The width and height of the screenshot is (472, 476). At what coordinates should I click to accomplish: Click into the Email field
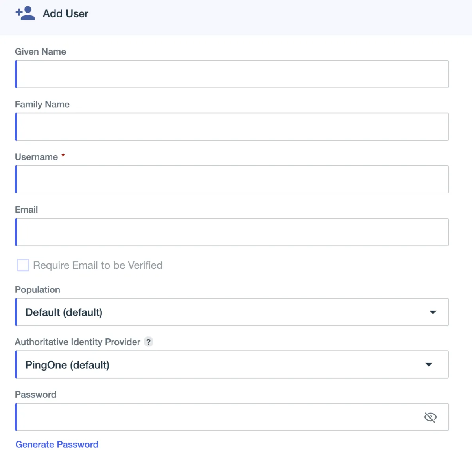pos(232,232)
